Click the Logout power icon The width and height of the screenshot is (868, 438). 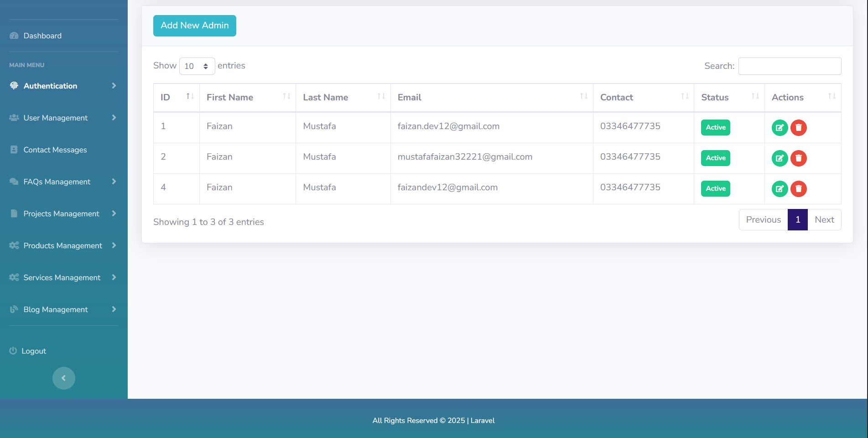point(13,351)
